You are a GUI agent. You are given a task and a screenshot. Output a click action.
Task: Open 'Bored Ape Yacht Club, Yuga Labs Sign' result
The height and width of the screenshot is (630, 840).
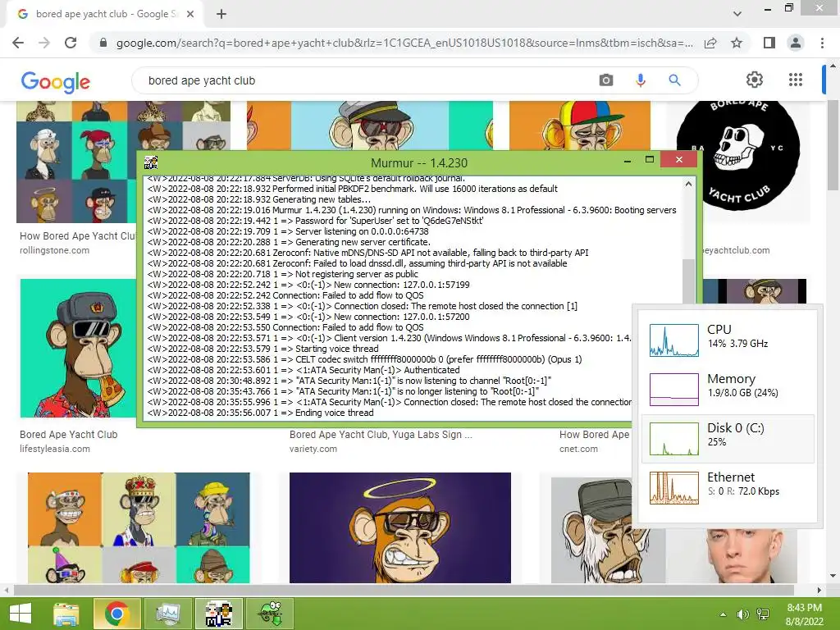pos(381,435)
